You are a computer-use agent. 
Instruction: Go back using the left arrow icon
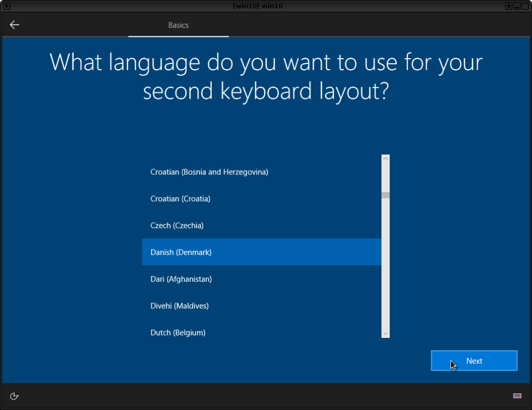(14, 25)
